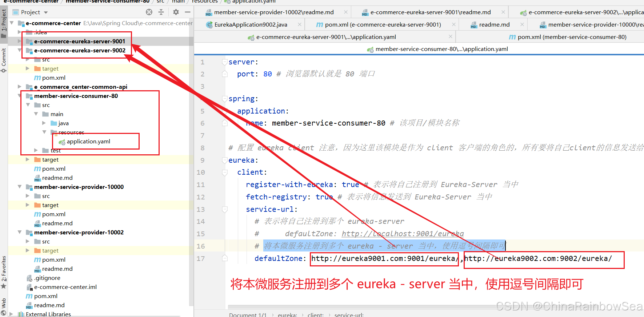Select src folder under member-service-provider-10002
This screenshot has height=317, width=644.
pyautogui.click(x=46, y=241)
